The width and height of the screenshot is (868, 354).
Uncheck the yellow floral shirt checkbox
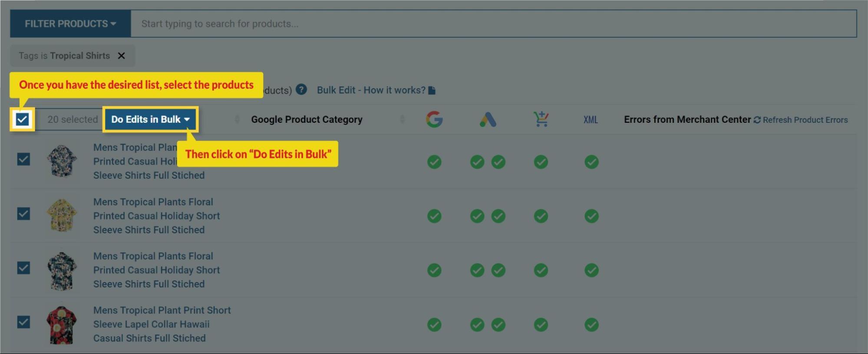coord(23,214)
